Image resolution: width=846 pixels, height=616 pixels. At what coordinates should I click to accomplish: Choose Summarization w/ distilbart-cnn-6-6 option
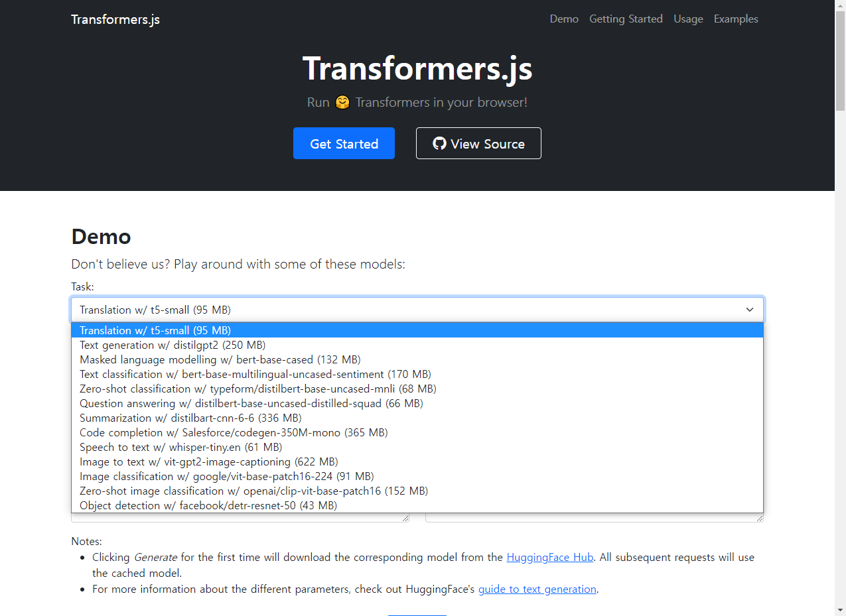click(x=417, y=418)
